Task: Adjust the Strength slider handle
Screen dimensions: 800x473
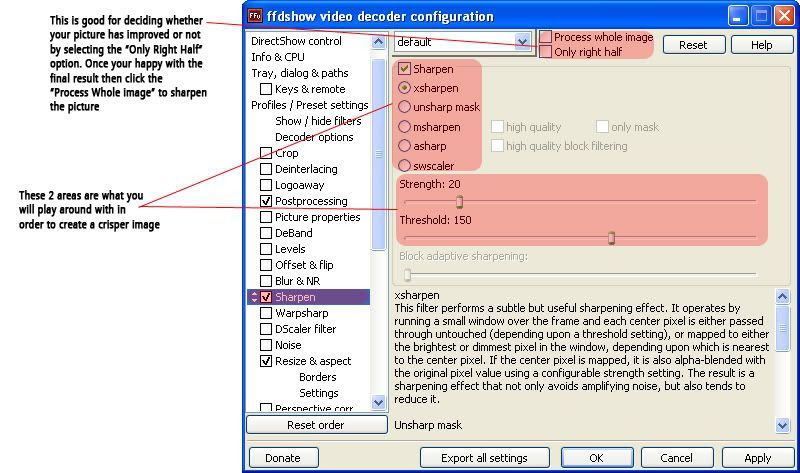Action: click(x=459, y=202)
